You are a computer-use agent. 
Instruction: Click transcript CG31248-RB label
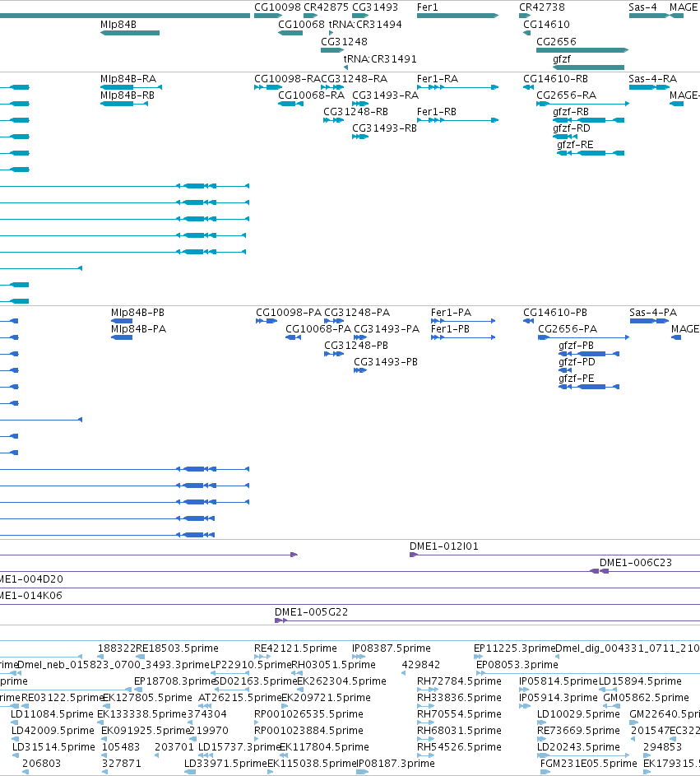pos(355,112)
